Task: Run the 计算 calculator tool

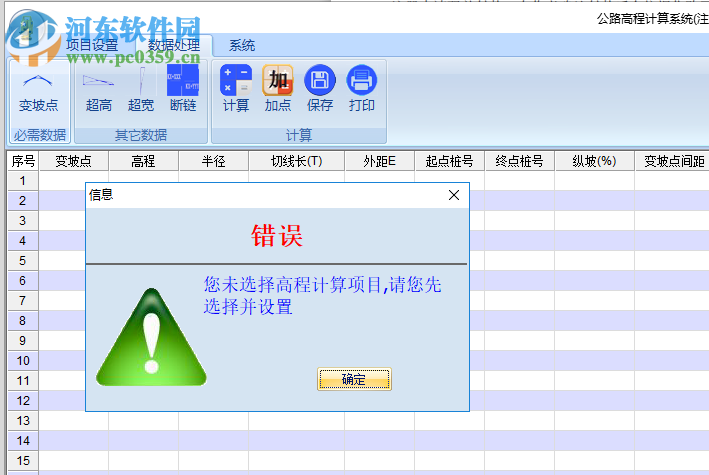Action: tap(236, 89)
